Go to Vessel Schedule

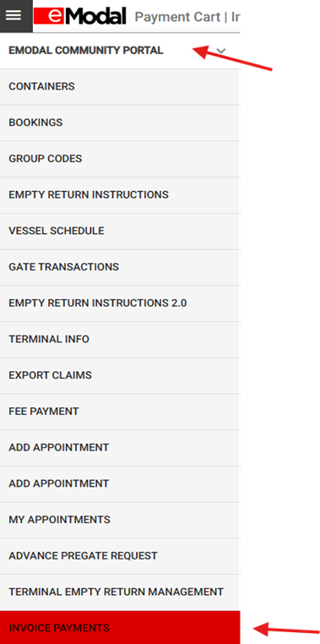(x=120, y=232)
